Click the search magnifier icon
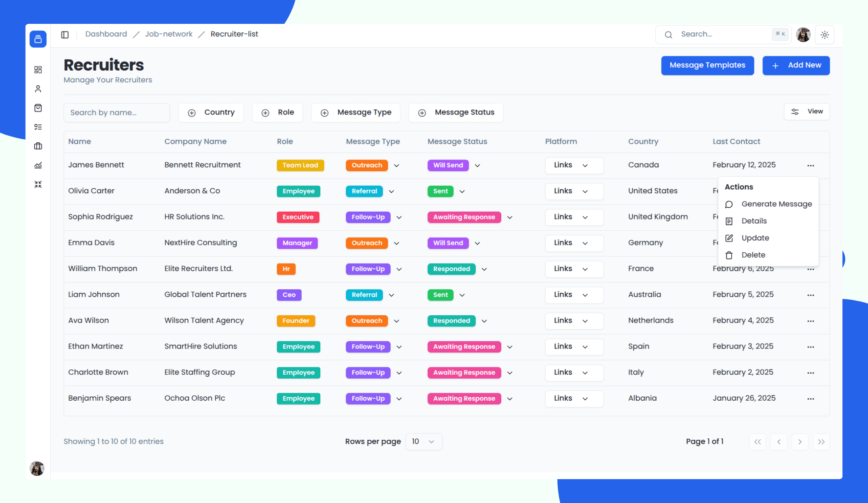The image size is (868, 503). (x=668, y=34)
